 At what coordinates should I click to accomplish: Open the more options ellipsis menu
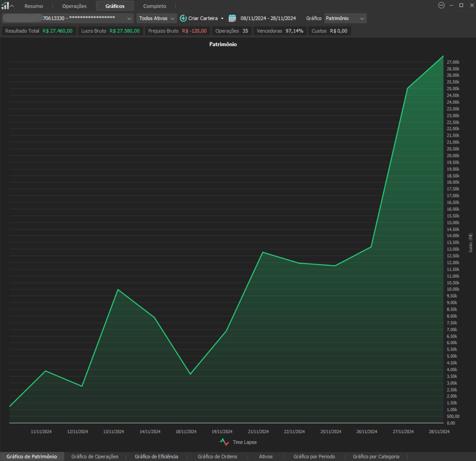pyautogui.click(x=441, y=5)
